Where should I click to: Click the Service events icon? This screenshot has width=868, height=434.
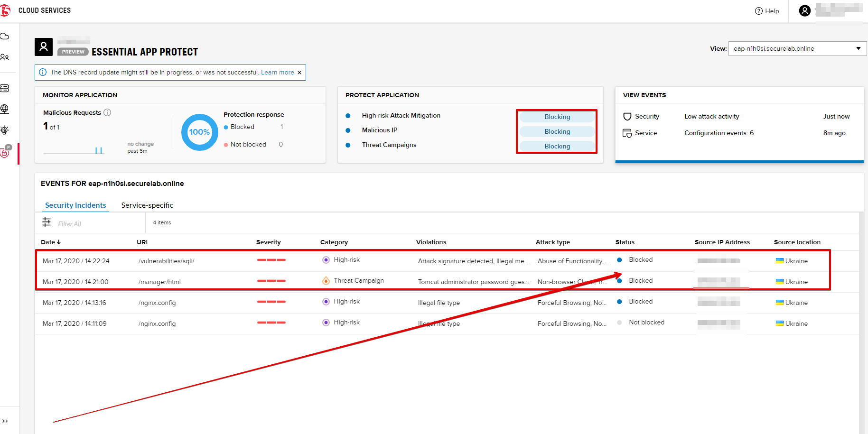tap(627, 133)
